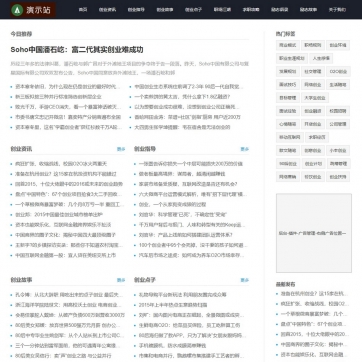The width and height of the screenshot is (362, 362).
Task: Click 更多 next to 创业指导 section
Action: tap(245, 149)
